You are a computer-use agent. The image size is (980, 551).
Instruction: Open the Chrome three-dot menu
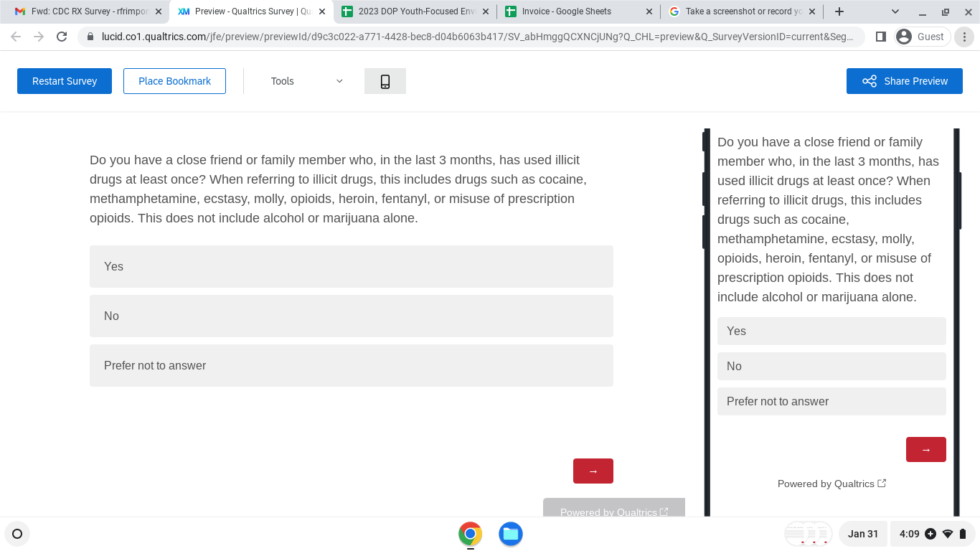(964, 37)
